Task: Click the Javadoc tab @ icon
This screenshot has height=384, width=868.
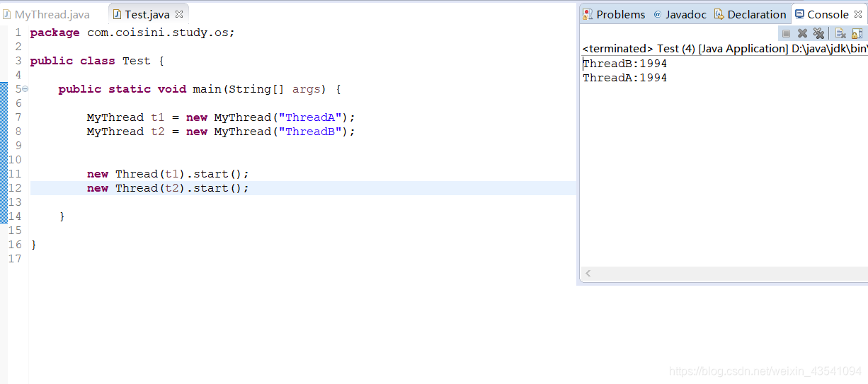Action: coord(658,14)
